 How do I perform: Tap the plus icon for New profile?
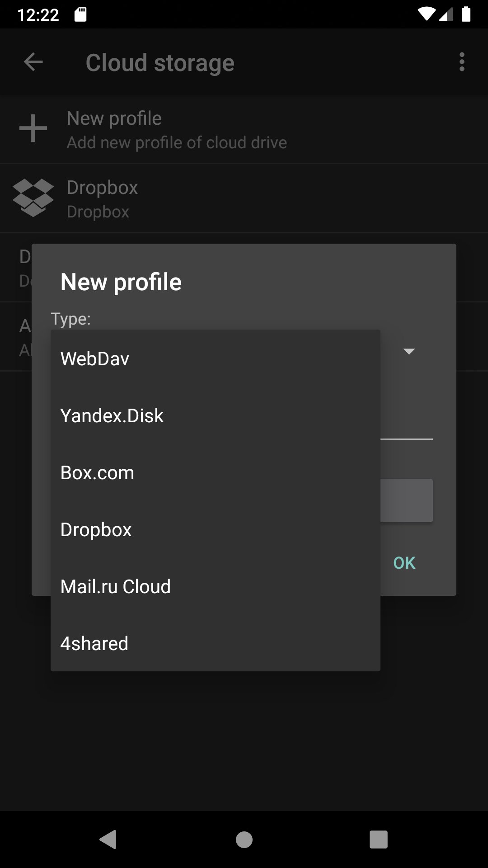pos(33,128)
